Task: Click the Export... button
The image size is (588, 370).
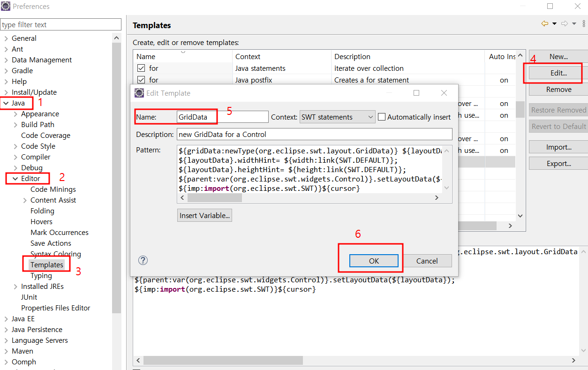Action: pyautogui.click(x=558, y=164)
